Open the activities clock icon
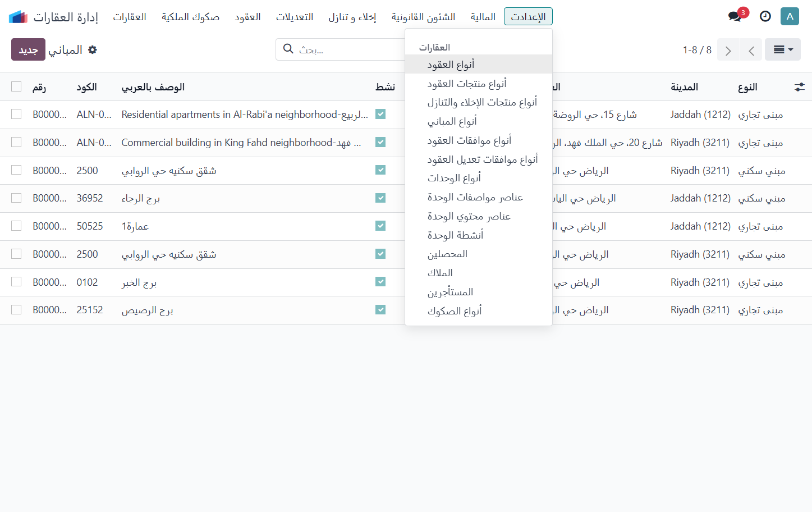812x512 pixels. pyautogui.click(x=765, y=16)
